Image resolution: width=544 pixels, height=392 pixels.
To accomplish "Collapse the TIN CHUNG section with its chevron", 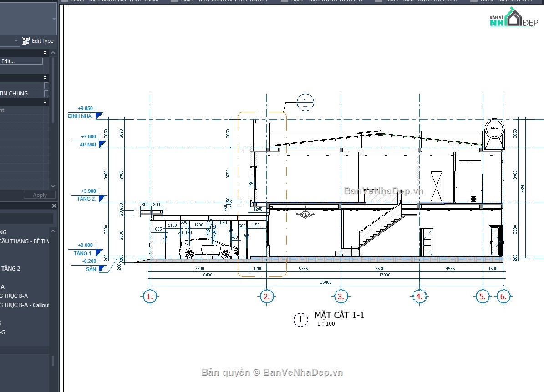I will click(x=45, y=77).
